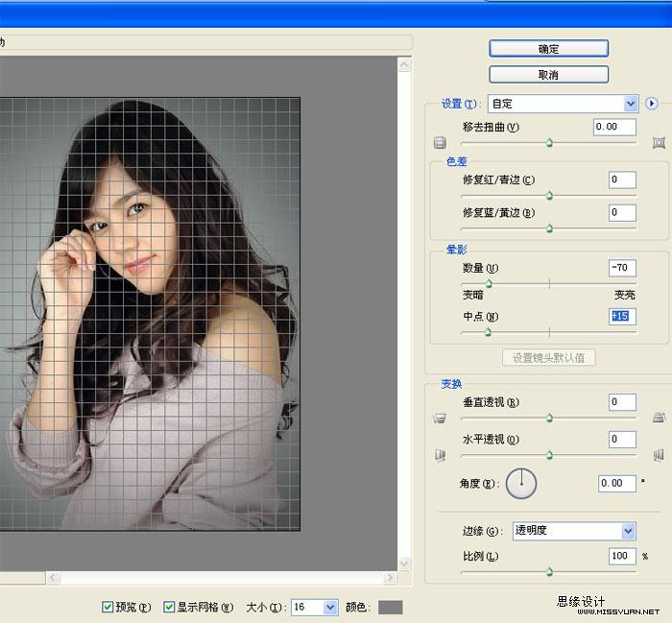Click the 确定 confirm button
The image size is (672, 623).
pyautogui.click(x=548, y=49)
